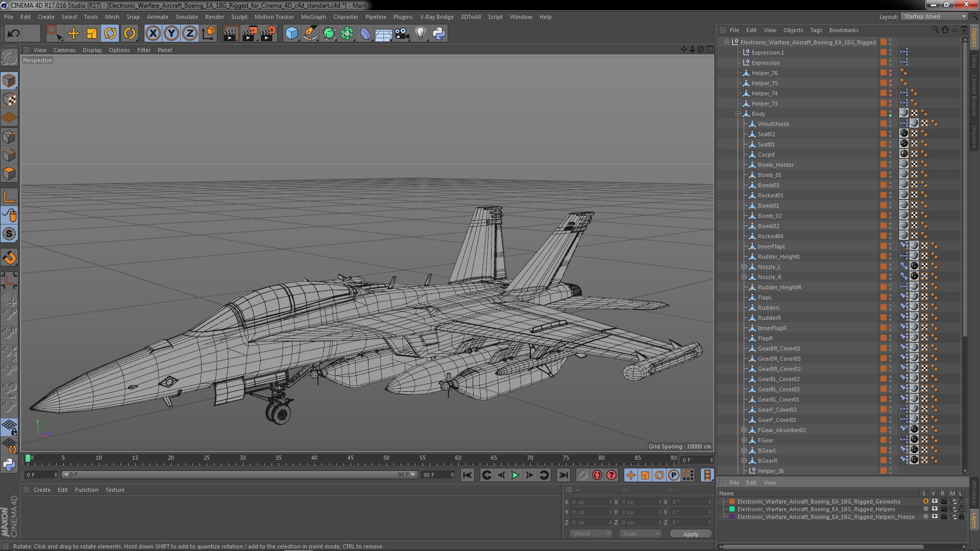Collapse the Body object hierarchy
The width and height of the screenshot is (980, 551).
[738, 114]
